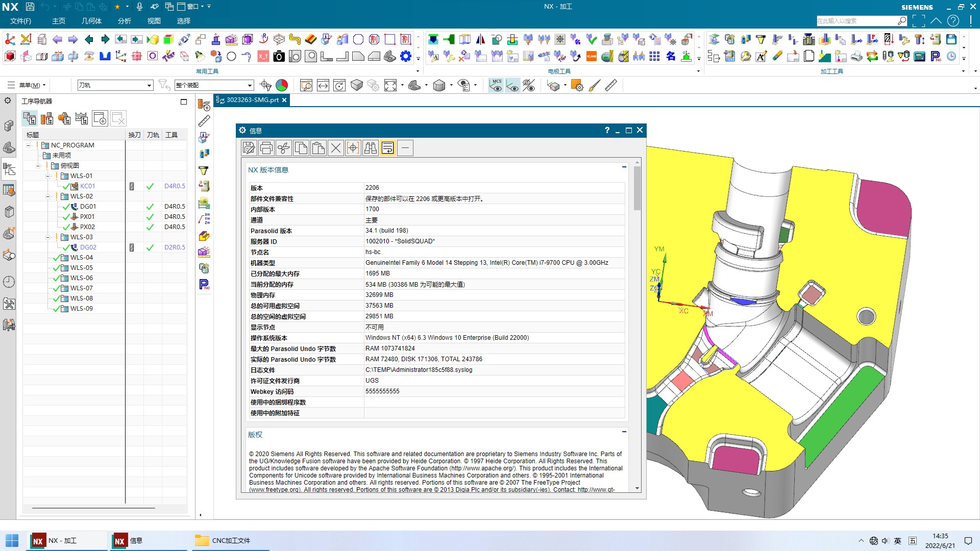The image size is (980, 551).
Task: Click the binoculars find icon in the Information window
Action: pos(371,148)
